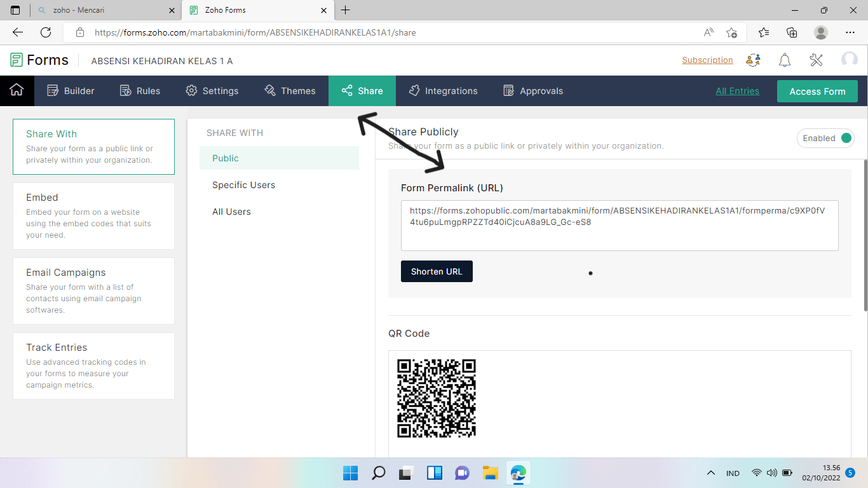This screenshot has height=488, width=868.
Task: Open the Themes tab
Action: click(290, 91)
